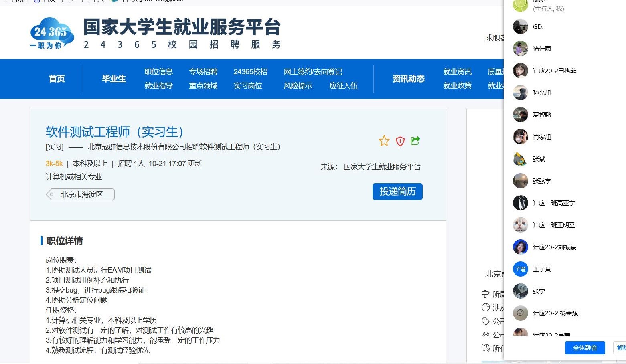Open the 首页 navigation tab
This screenshot has width=626, height=364.
[x=57, y=79]
